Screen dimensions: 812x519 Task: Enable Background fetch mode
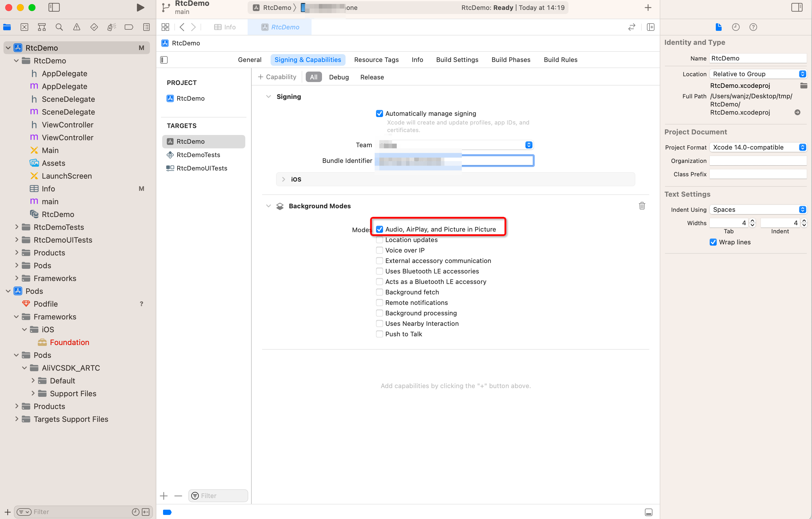379,292
